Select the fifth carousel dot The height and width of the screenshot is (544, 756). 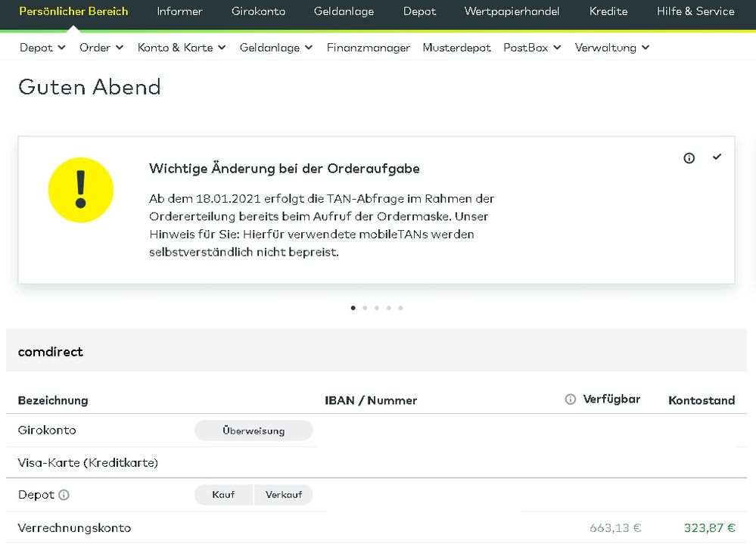point(400,308)
